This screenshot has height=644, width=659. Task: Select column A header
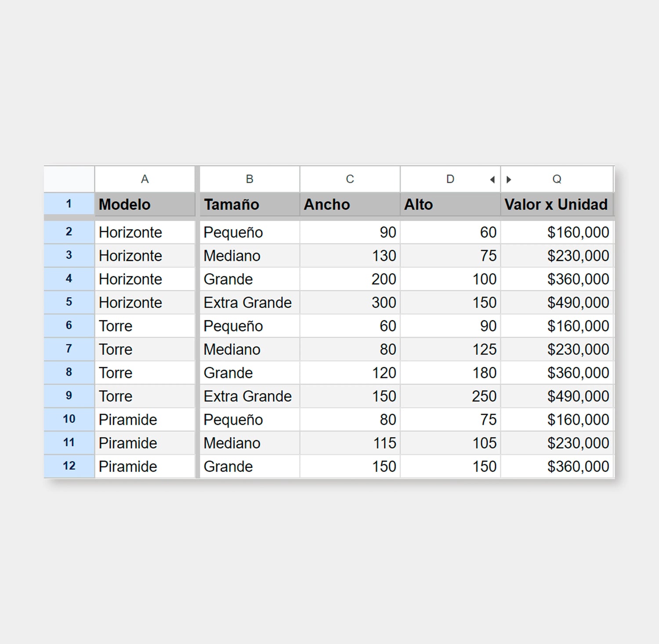145,179
